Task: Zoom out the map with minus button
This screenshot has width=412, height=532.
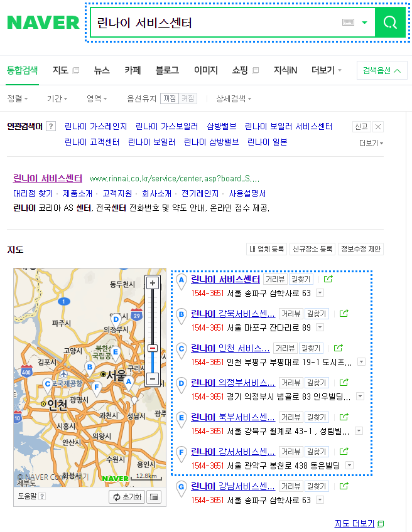Action: [153, 378]
